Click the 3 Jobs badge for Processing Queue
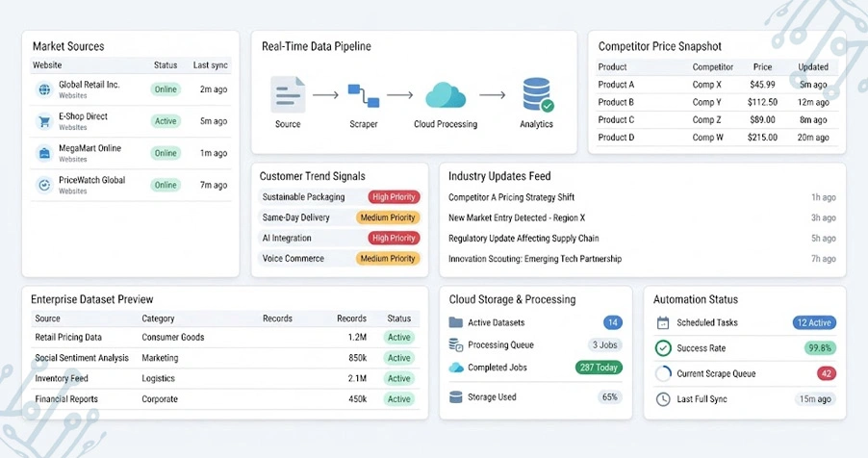Viewport: 868px width, 458px height. coord(605,345)
